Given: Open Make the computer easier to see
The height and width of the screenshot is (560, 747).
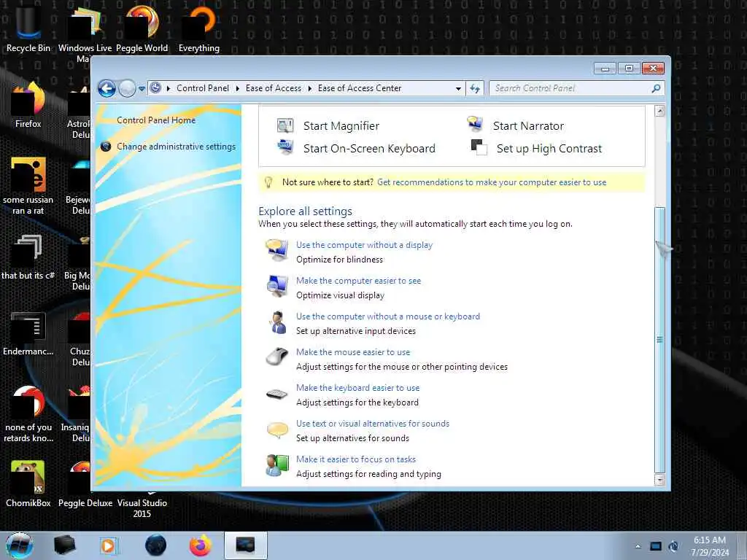Looking at the screenshot, I should pos(359,281).
